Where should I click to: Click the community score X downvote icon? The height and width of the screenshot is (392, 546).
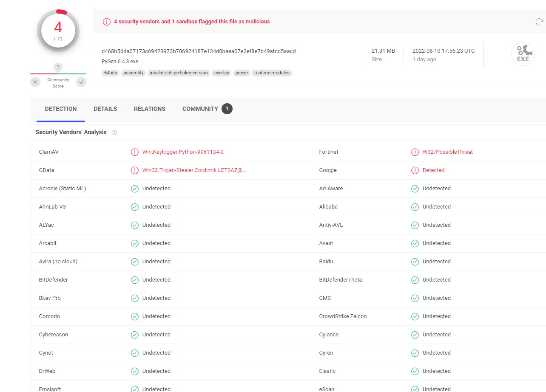click(x=35, y=82)
